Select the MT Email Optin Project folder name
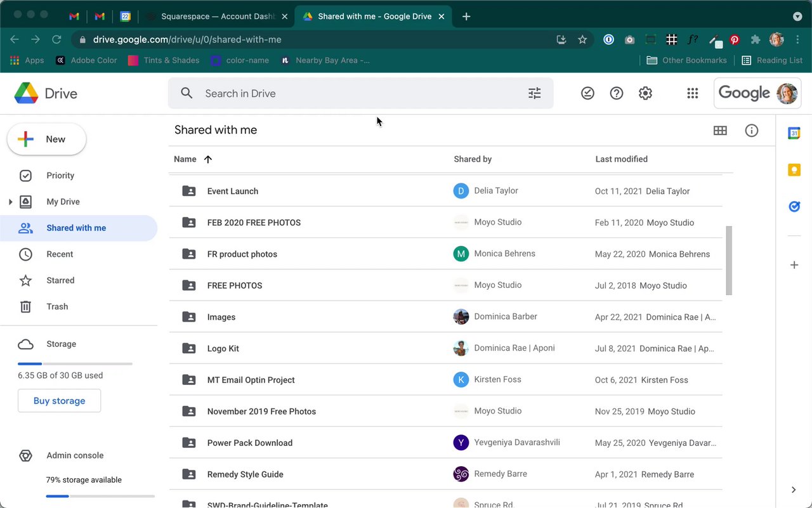This screenshot has width=812, height=508. (x=251, y=380)
